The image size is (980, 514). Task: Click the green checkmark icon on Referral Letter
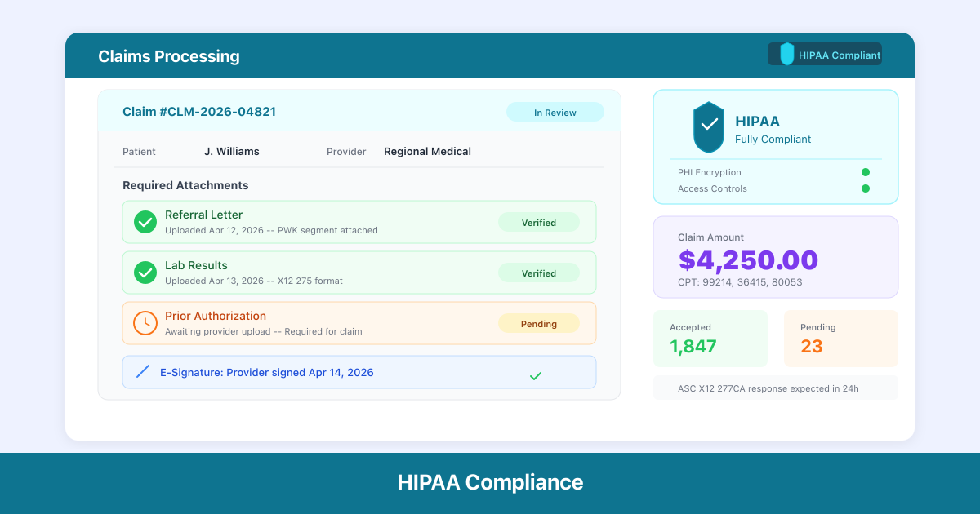pyautogui.click(x=145, y=221)
